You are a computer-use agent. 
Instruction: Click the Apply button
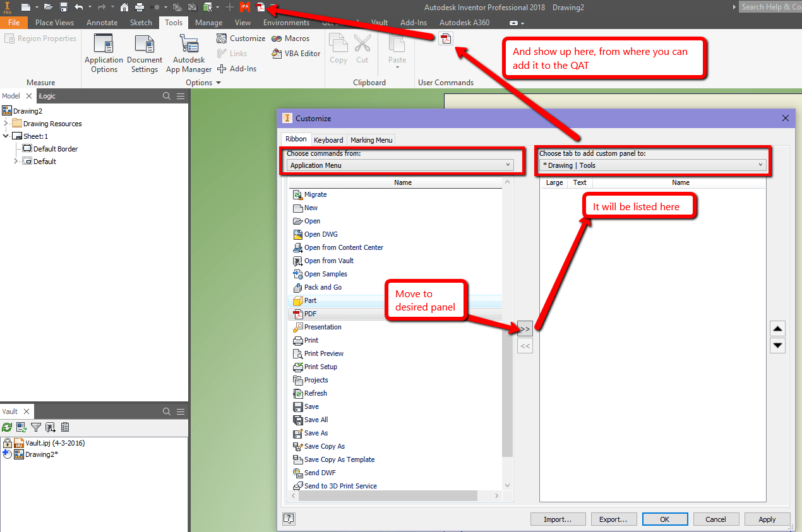(767, 519)
